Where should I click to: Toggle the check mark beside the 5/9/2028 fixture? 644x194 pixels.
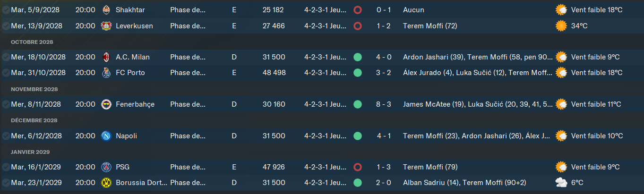(6, 10)
